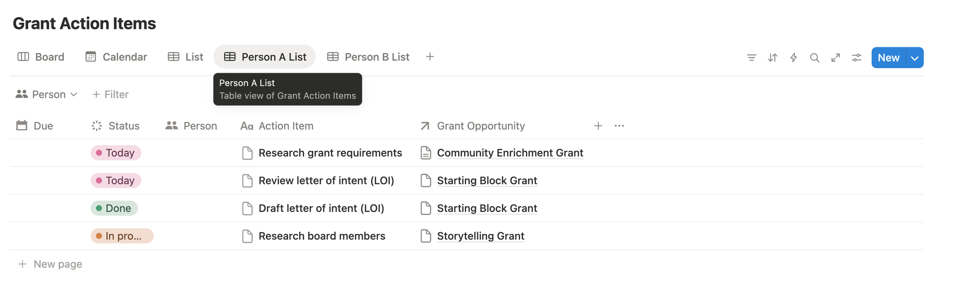
Task: Click the search magnifier icon
Action: pos(814,58)
